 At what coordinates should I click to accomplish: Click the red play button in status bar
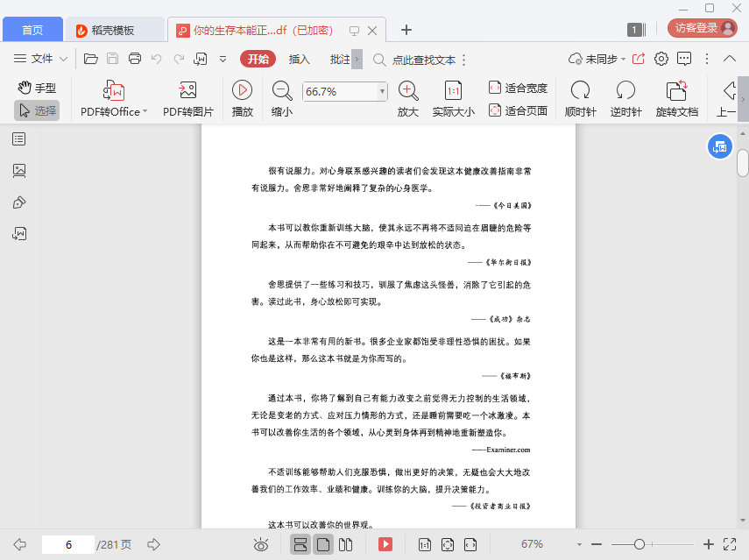[x=385, y=544]
